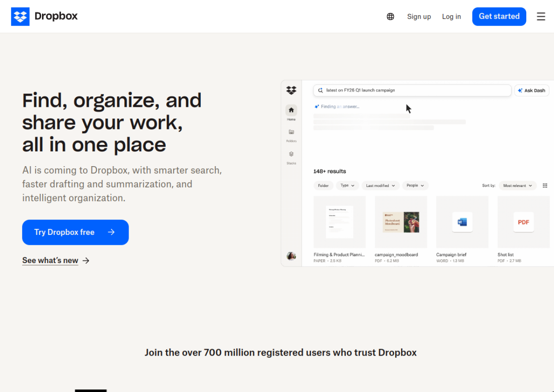
Task: Expand the Type filter dropdown
Action: tap(348, 186)
